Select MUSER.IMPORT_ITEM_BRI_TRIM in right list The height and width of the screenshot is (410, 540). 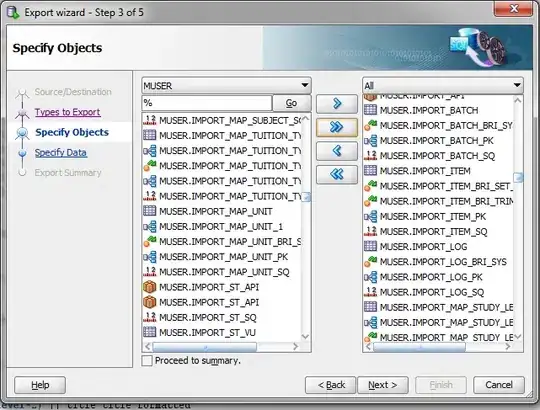(x=438, y=201)
